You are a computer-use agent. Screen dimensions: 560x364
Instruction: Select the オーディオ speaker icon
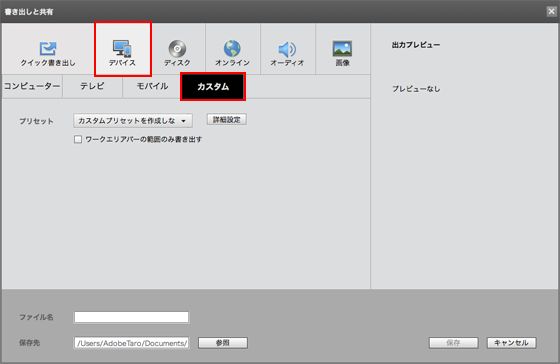tap(287, 49)
